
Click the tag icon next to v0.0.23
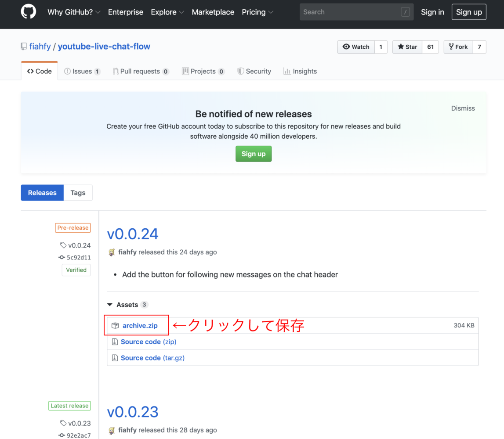(x=63, y=423)
